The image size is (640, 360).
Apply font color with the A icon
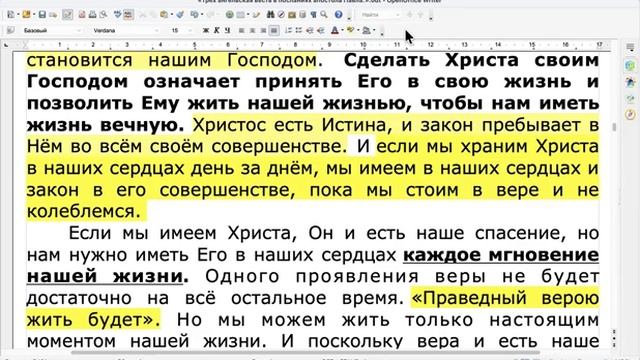click(x=335, y=30)
